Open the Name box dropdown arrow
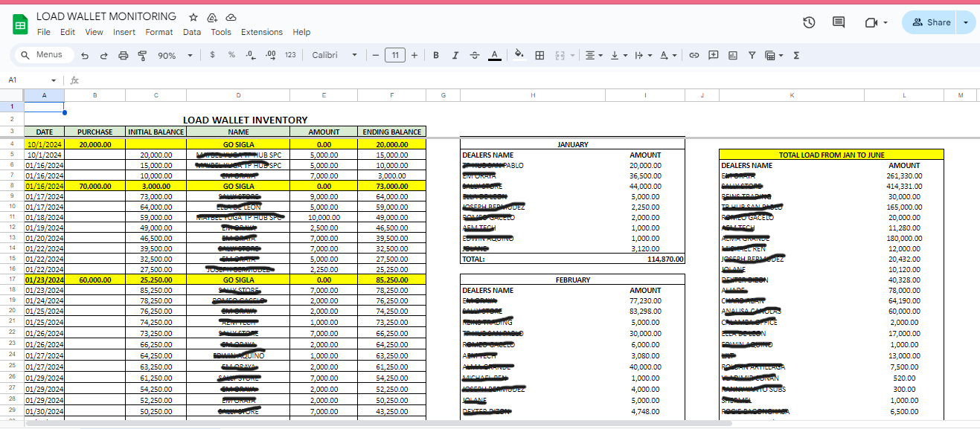 click(x=54, y=80)
